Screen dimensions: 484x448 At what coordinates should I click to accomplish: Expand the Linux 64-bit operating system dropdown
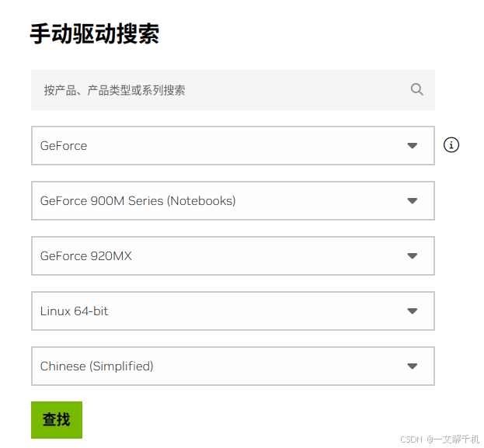tap(232, 311)
